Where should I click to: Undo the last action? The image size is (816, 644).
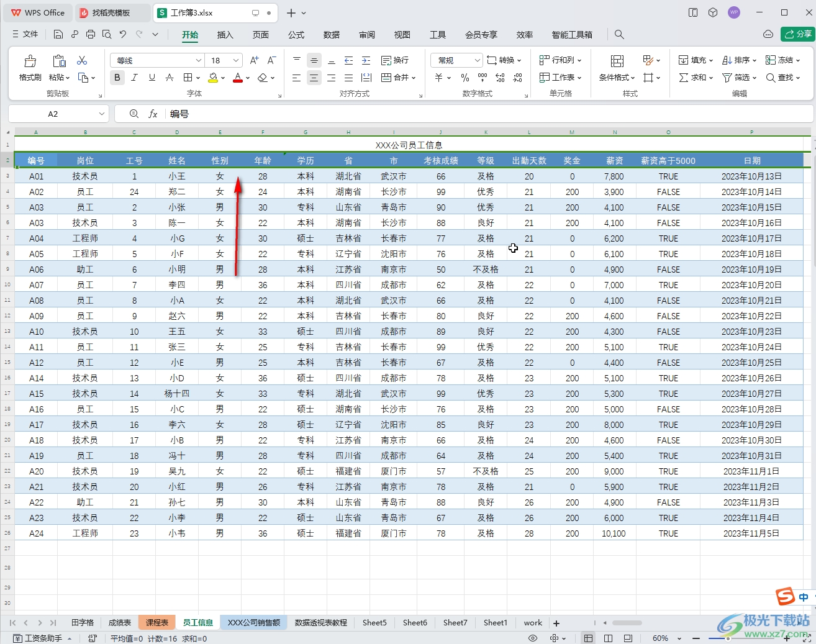(123, 35)
